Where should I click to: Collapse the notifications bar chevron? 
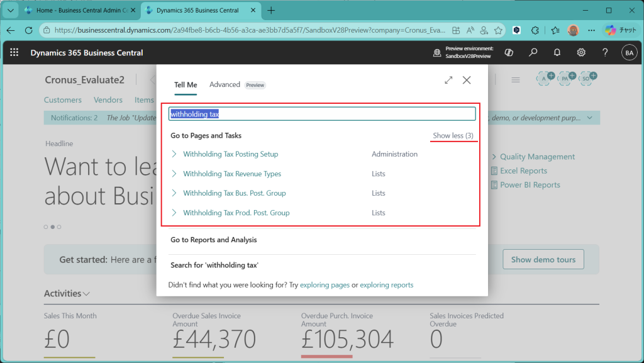589,118
